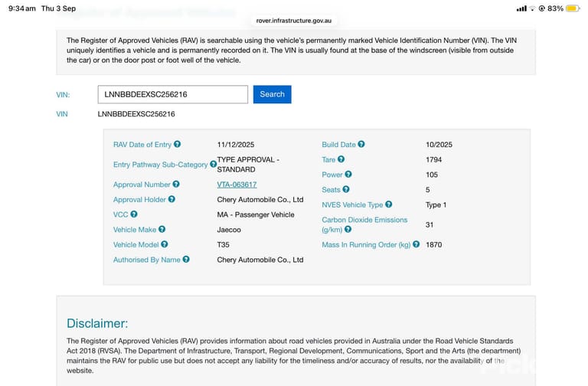The height and width of the screenshot is (386, 588).
Task: Tap the orientation lock status icon
Action: click(x=542, y=8)
